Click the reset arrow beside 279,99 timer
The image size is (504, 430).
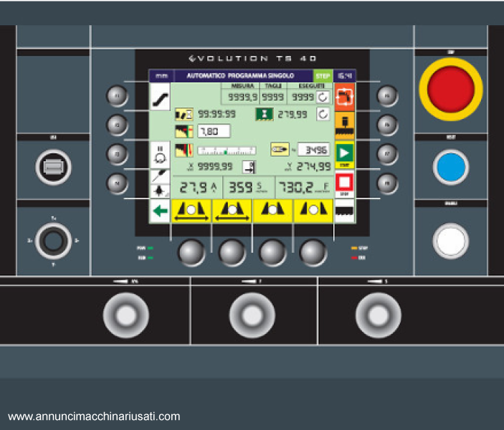point(323,114)
